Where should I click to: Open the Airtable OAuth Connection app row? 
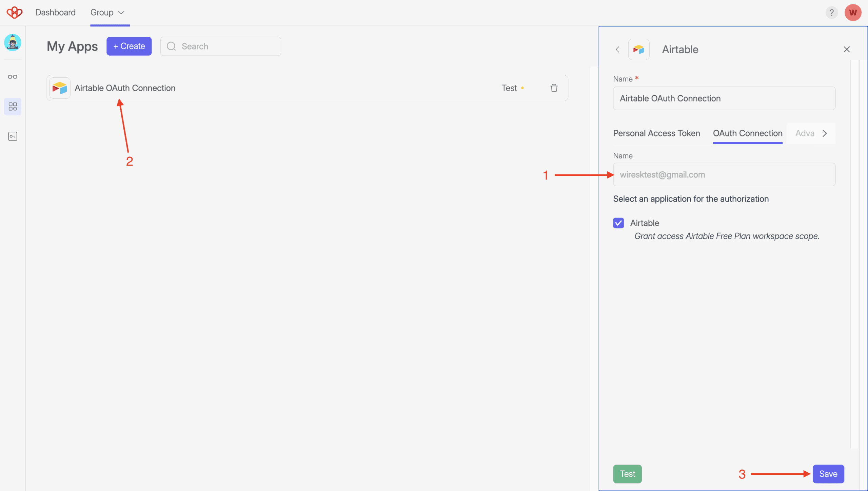307,88
